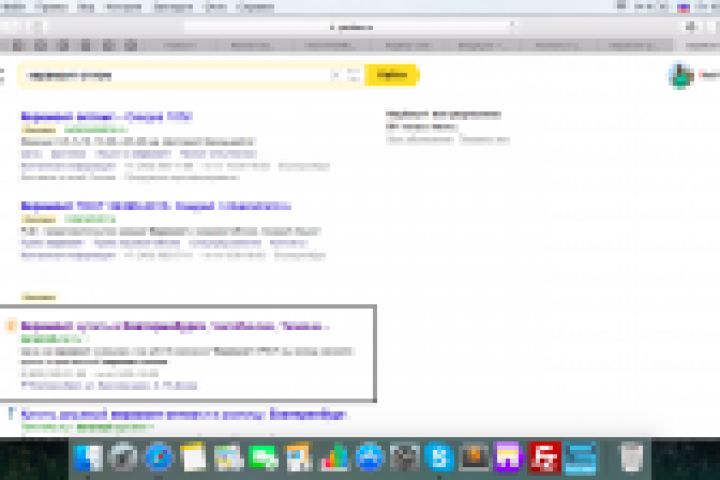The width and height of the screenshot is (720, 480).
Task: Click the Safari address bar
Action: coord(350,27)
